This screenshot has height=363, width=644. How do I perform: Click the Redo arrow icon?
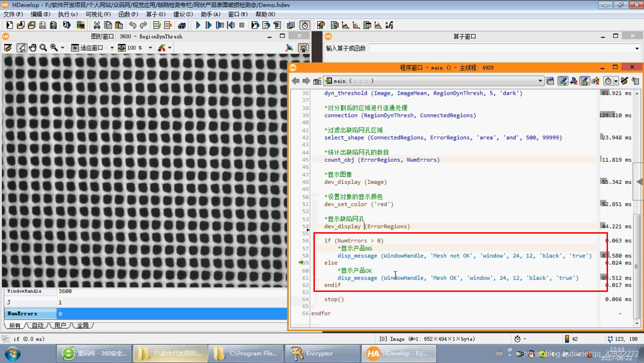(x=143, y=25)
